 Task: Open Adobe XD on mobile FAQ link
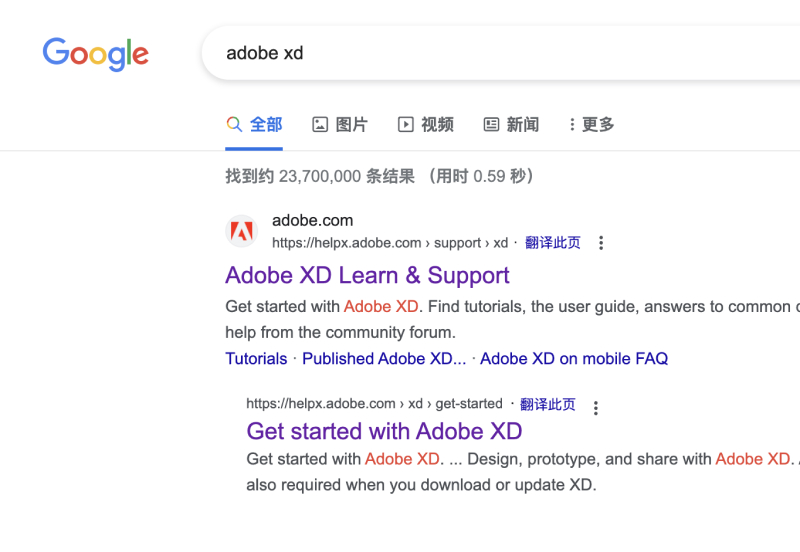(x=574, y=358)
